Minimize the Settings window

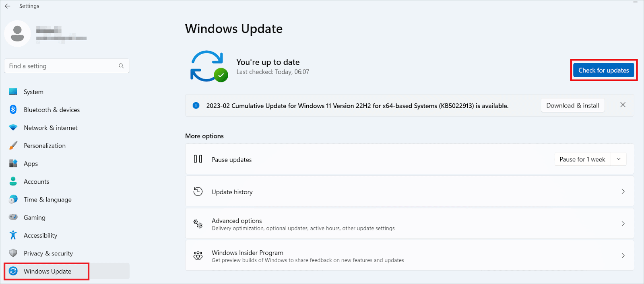636,2
